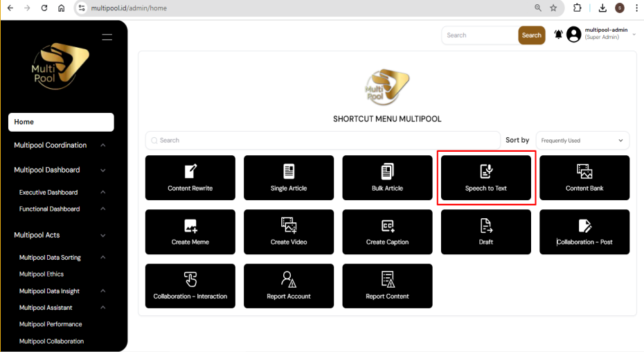Select the Multipool Coordination menu label
The height and width of the screenshot is (352, 644).
click(50, 145)
